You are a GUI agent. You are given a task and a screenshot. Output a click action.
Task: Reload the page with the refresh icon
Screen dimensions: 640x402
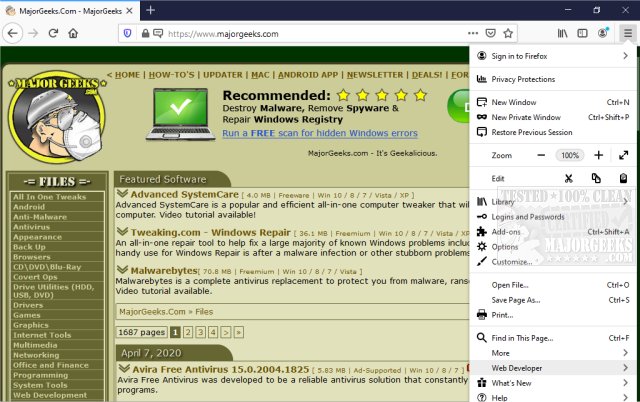coord(53,33)
